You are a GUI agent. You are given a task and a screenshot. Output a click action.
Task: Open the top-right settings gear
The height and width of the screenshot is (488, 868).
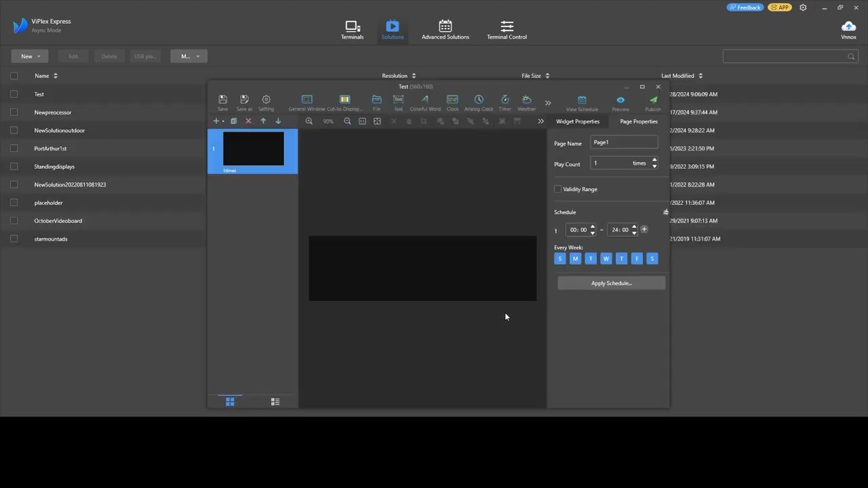[803, 7]
